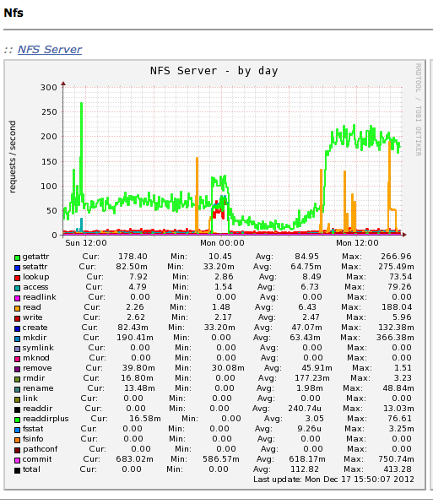Open the NFS Server link

pos(50,50)
